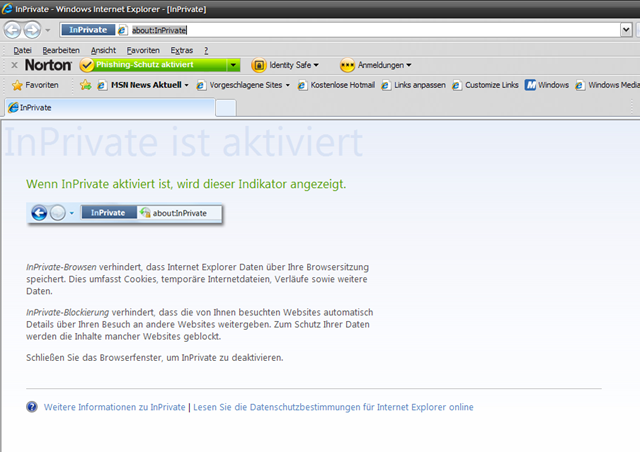Open Links anpassen favorite
The height and width of the screenshot is (452, 640).
click(x=420, y=85)
